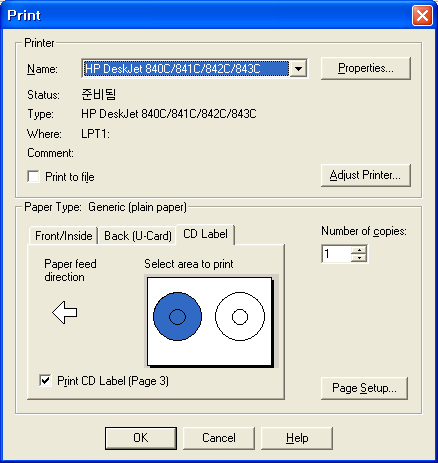The width and height of the screenshot is (438, 463).
Task: Select the CD Label tab
Action: (205, 234)
